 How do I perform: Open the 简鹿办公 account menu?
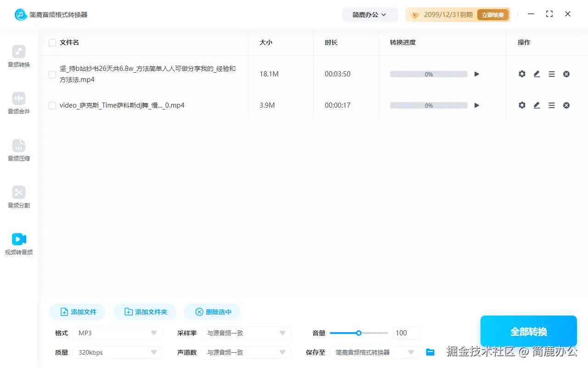click(370, 14)
